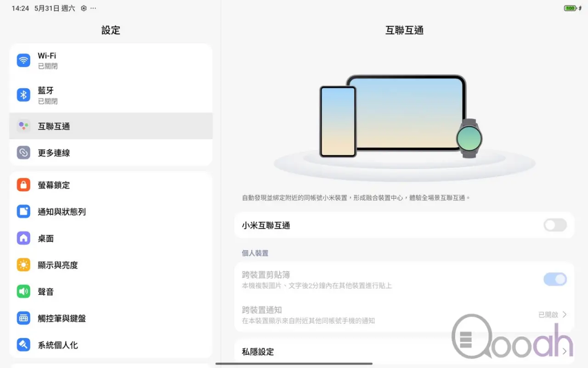Toggle the 跨裝置剪貼簿 switch

tap(555, 279)
